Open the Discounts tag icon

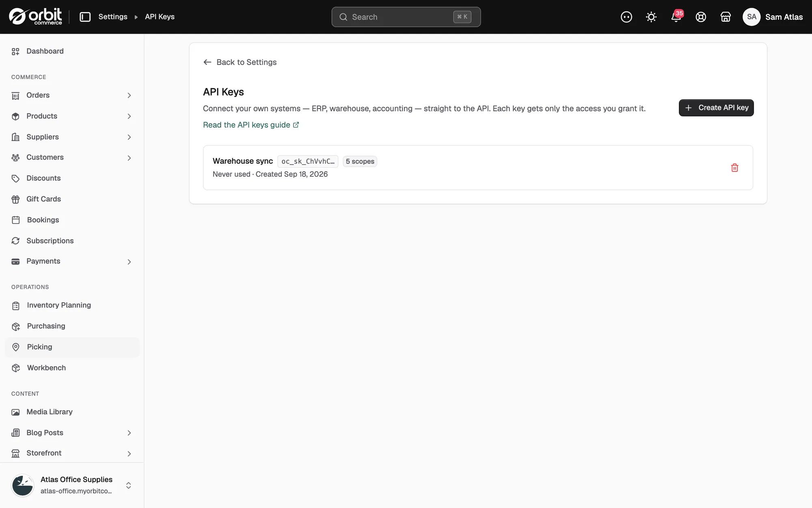pyautogui.click(x=15, y=178)
